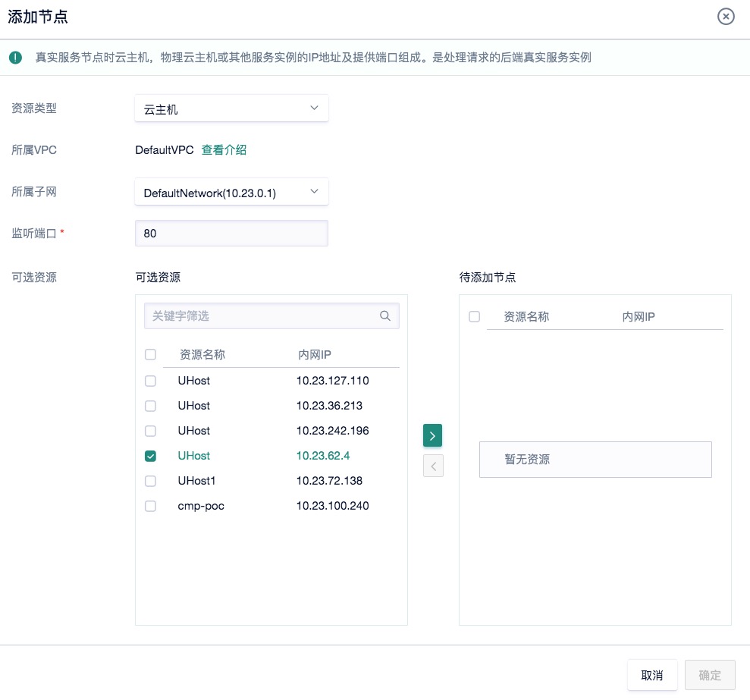Click the green info icon in notice bar

tap(15, 58)
